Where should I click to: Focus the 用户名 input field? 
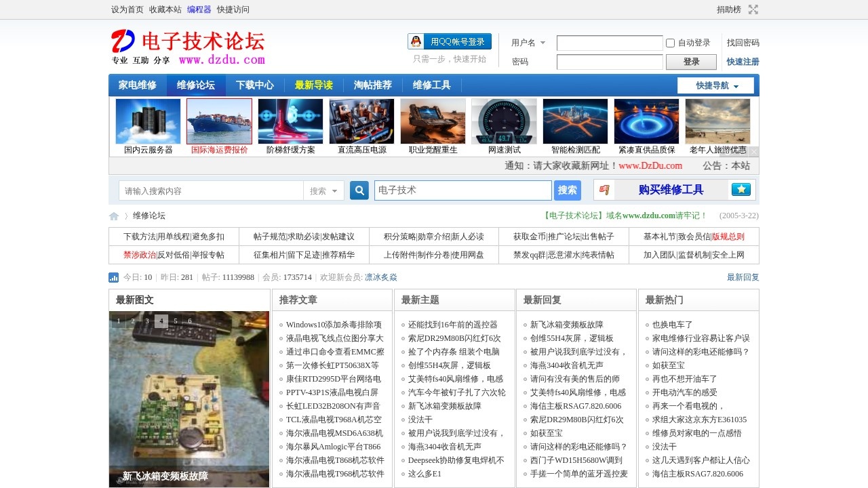coord(610,43)
